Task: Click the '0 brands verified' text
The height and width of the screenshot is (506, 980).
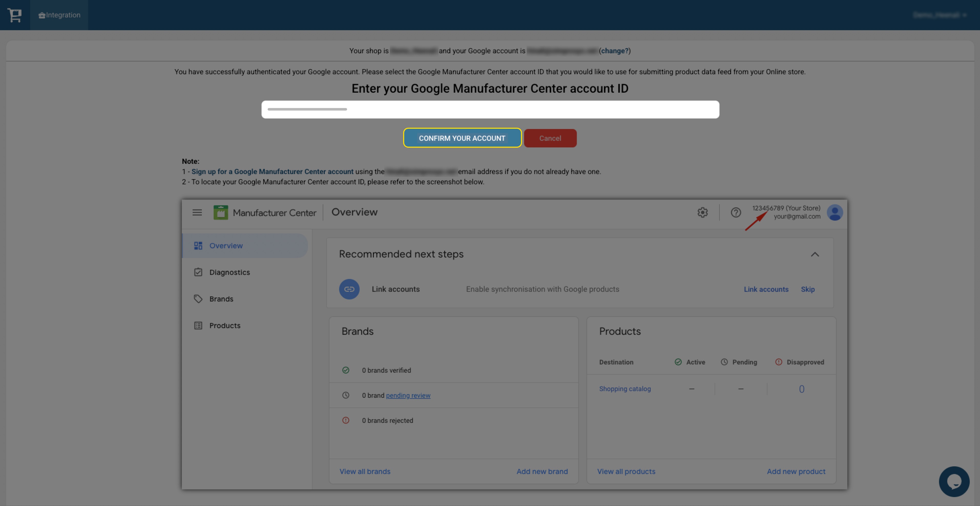Action: pyautogui.click(x=387, y=370)
